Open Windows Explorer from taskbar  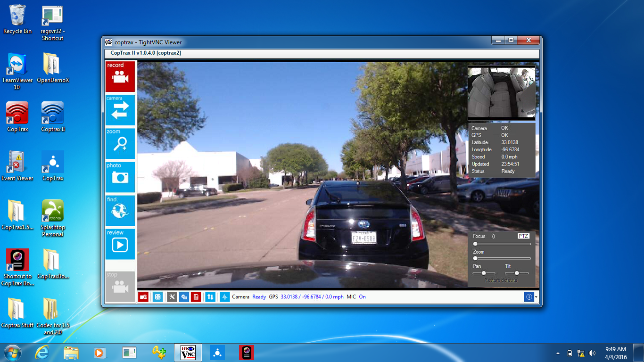[x=71, y=352]
